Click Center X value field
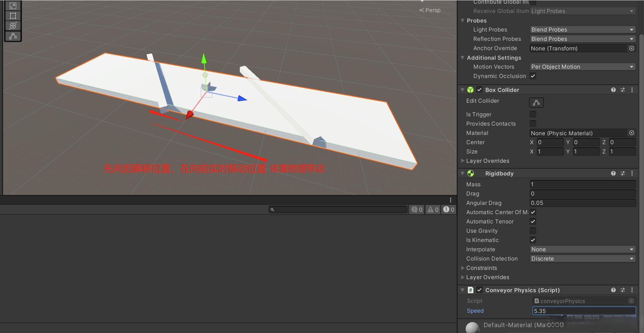Image resolution: width=644 pixels, height=333 pixels. [550, 142]
